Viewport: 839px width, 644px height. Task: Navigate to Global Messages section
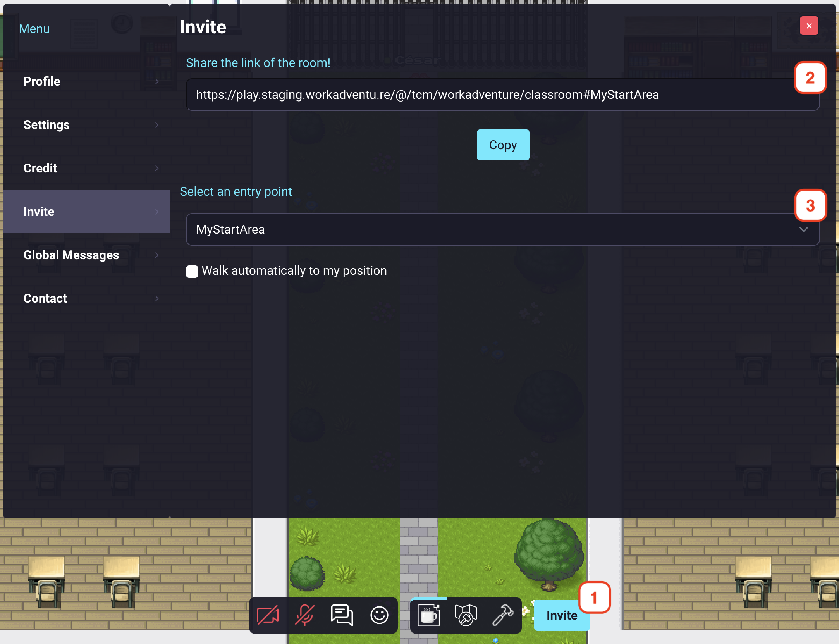(71, 255)
